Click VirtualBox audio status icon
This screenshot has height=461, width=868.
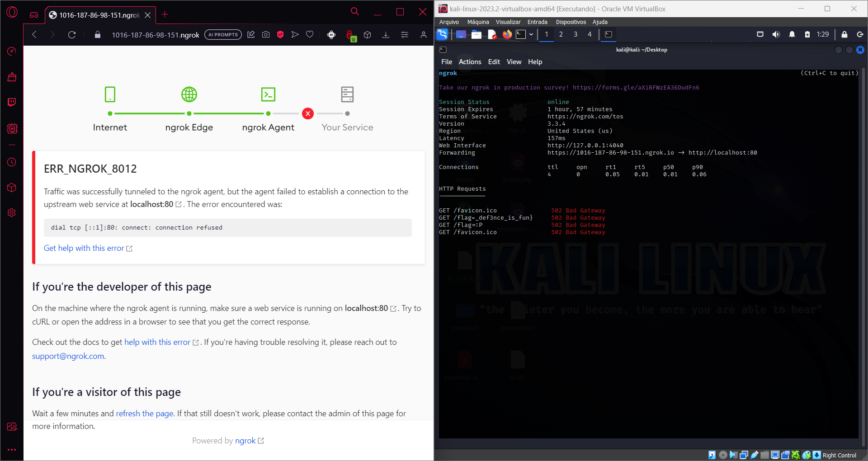click(x=733, y=455)
